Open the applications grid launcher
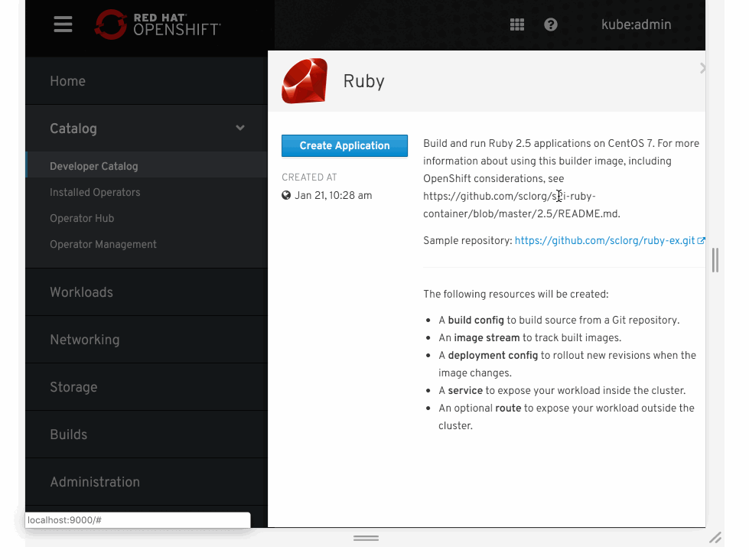Viewport: 749px width, 560px height. point(517,24)
